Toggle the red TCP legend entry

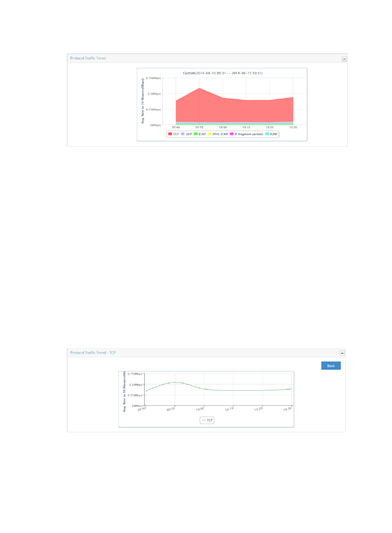pyautogui.click(x=173, y=134)
